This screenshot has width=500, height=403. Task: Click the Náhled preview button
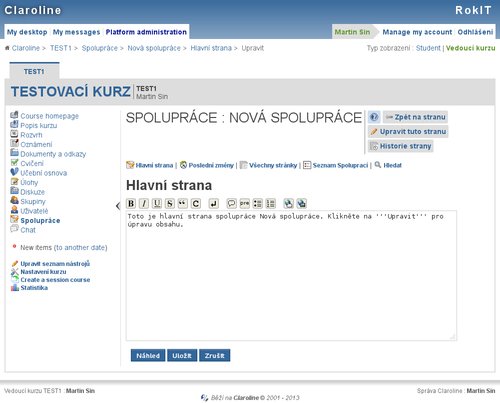[x=148, y=356]
